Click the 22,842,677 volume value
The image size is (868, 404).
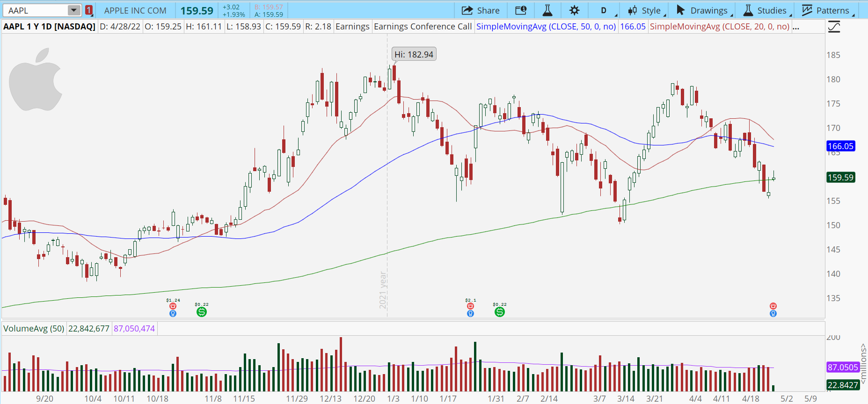pyautogui.click(x=89, y=329)
